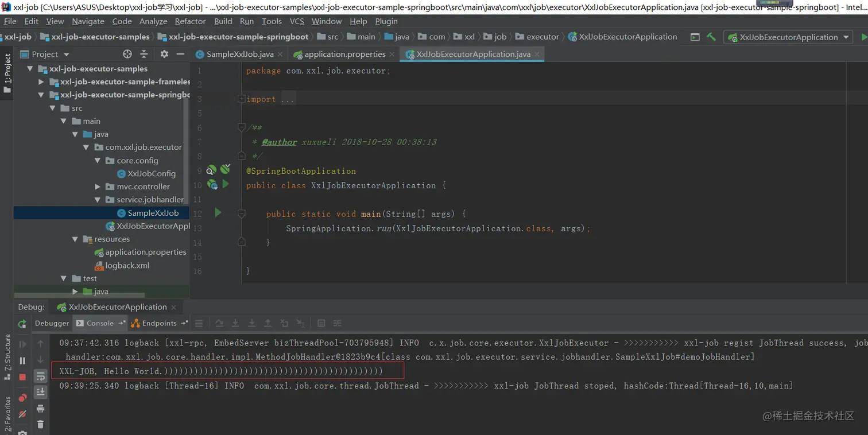Click Step Into debugger icon
Image resolution: width=868 pixels, height=435 pixels.
pos(235,324)
